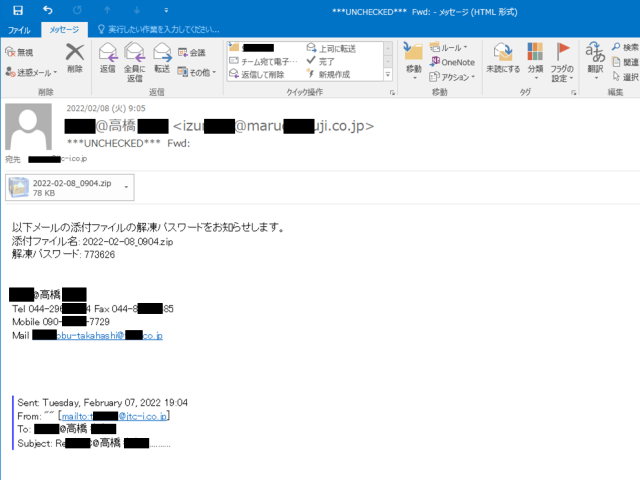Click the 添付ファイル名 line in the body

(92, 241)
